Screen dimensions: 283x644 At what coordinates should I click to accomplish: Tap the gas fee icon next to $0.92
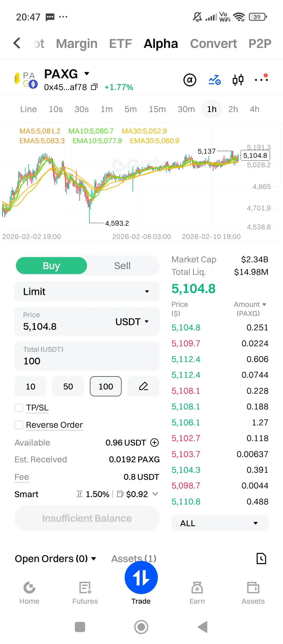point(120,494)
